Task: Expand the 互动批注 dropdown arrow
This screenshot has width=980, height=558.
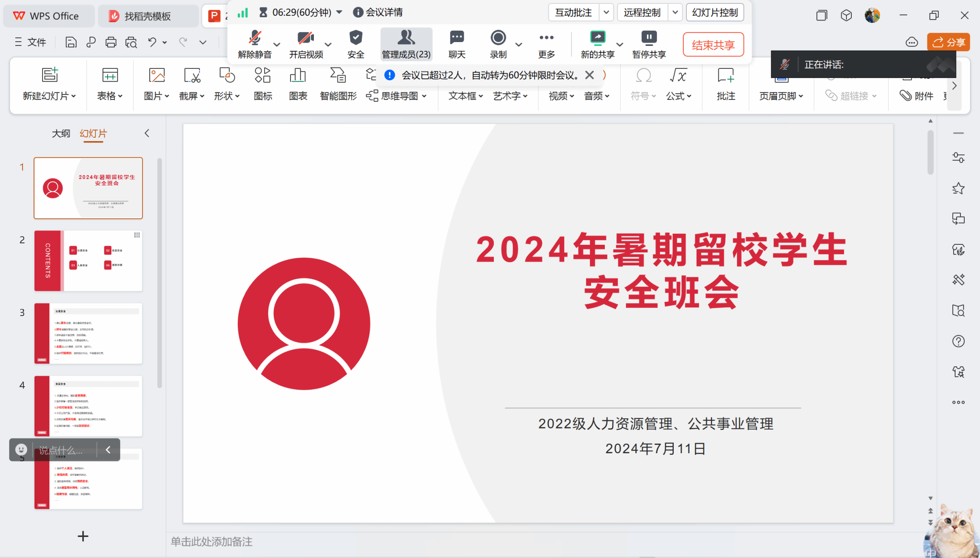Action: click(x=606, y=12)
